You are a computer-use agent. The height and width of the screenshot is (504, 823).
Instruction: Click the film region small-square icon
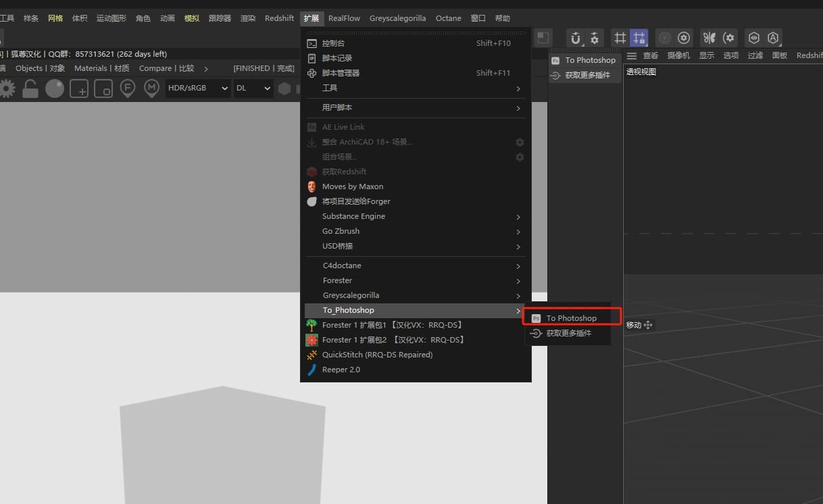click(103, 88)
